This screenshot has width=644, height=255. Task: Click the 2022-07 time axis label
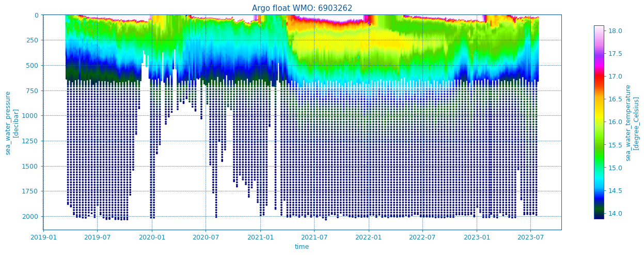422,237
